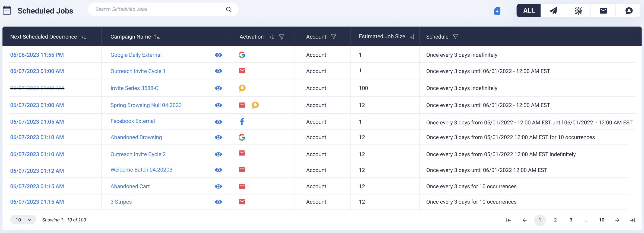Image resolution: width=644 pixels, height=233 pixels.
Task: Switch to the notification bubble tab
Action: point(629,11)
